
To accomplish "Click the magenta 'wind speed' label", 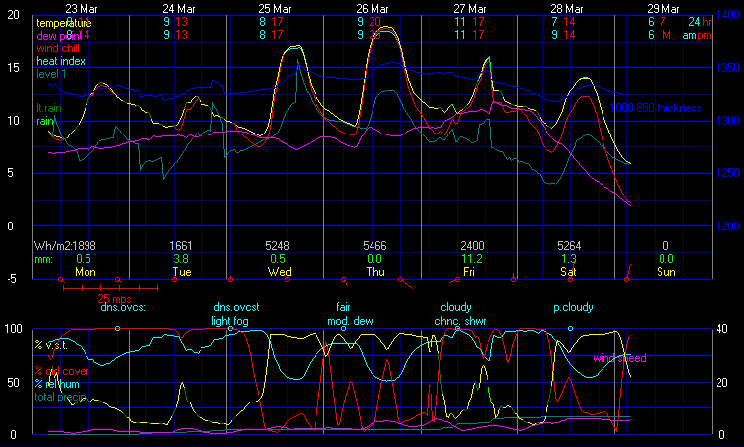I will (x=620, y=358).
